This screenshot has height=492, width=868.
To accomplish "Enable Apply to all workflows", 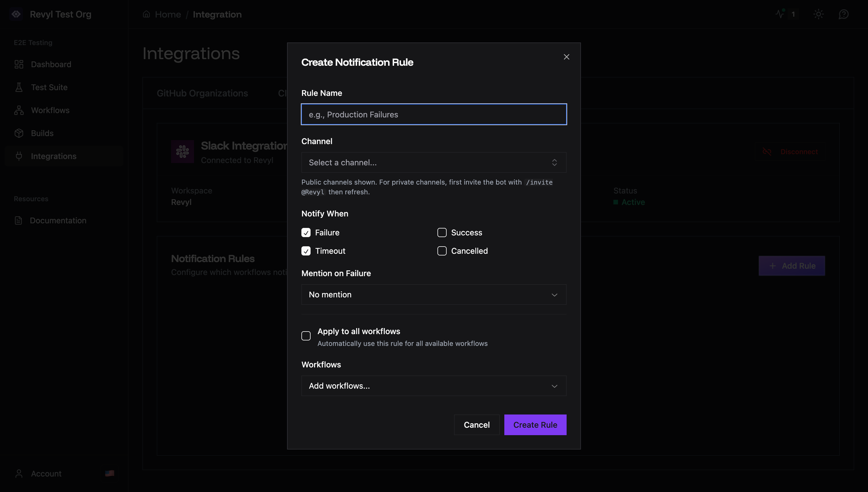I will [306, 336].
